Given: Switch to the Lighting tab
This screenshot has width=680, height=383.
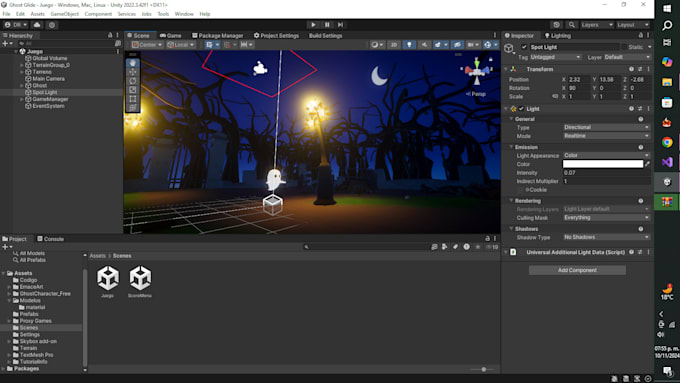Looking at the screenshot, I should 558,36.
